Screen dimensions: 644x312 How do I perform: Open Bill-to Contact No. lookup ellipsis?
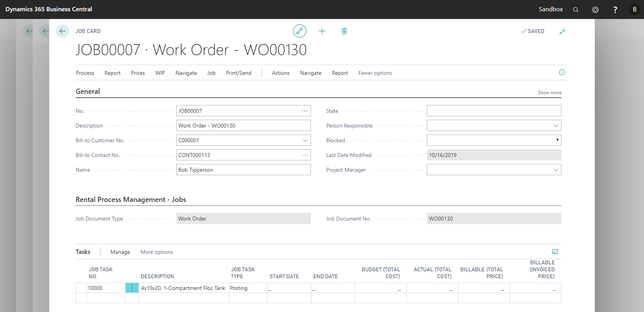click(x=305, y=155)
